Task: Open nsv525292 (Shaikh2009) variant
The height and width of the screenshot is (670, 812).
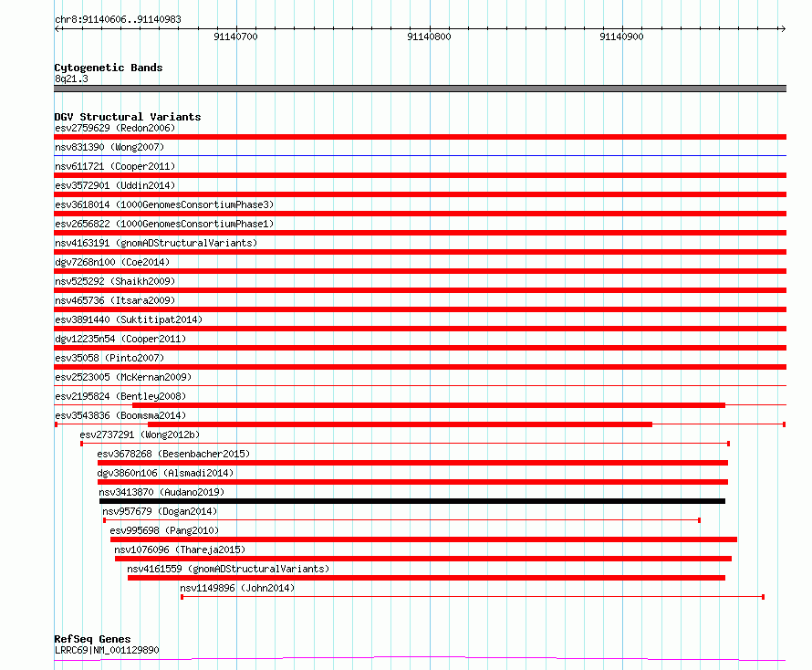Action: [115, 281]
